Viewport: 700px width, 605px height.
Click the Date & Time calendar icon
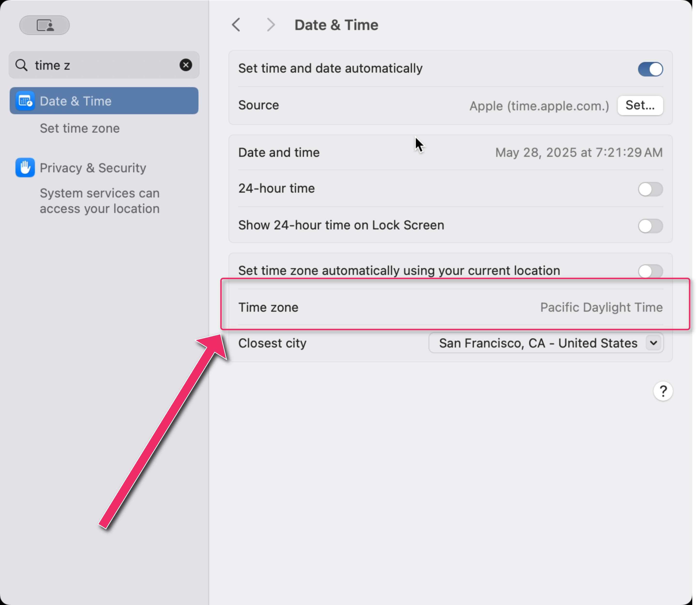pyautogui.click(x=25, y=101)
